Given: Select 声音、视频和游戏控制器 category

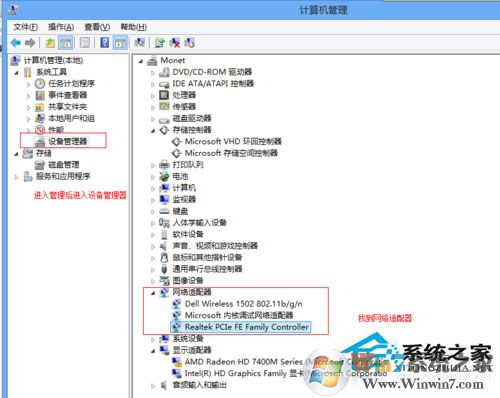Looking at the screenshot, I should [215, 246].
